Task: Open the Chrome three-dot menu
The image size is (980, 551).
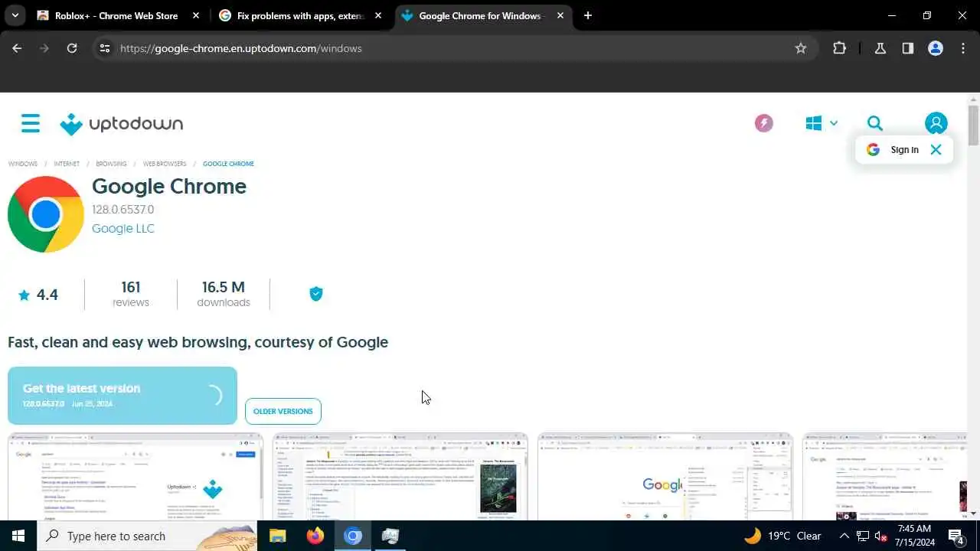Action: (963, 48)
